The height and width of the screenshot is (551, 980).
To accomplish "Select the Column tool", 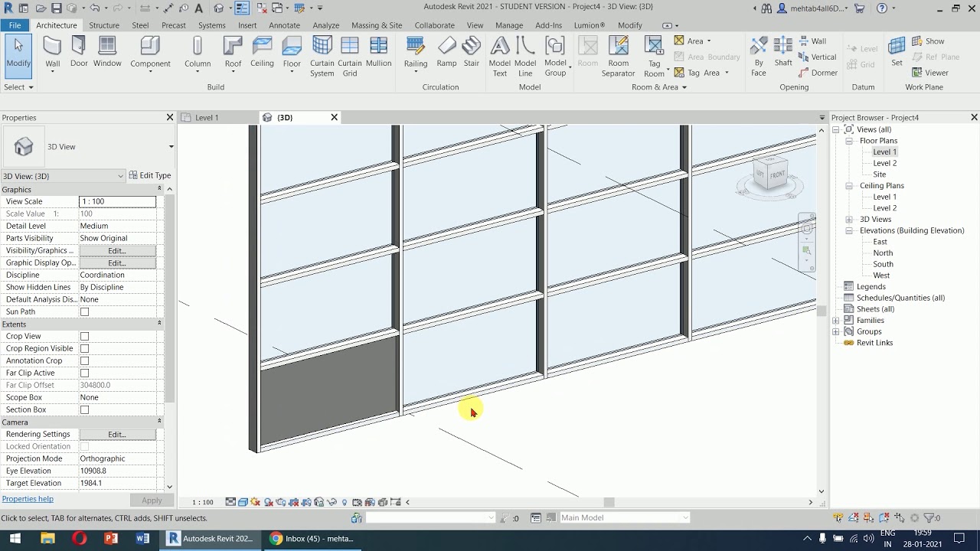I will 198,54.
